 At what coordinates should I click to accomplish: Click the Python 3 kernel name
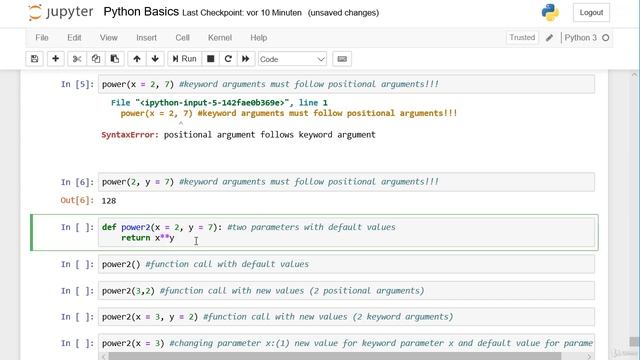580,38
